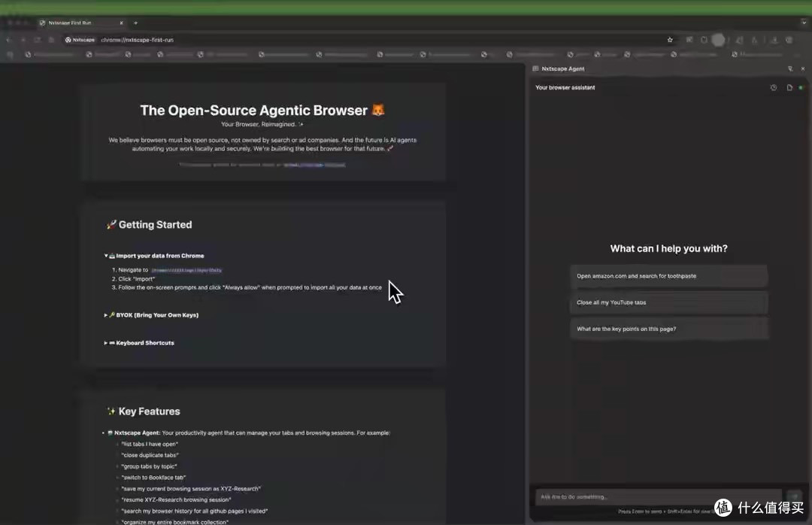Click '"resume XYZ-Research browsing session"' example text
Screen dimensions: 812x525
(176, 499)
